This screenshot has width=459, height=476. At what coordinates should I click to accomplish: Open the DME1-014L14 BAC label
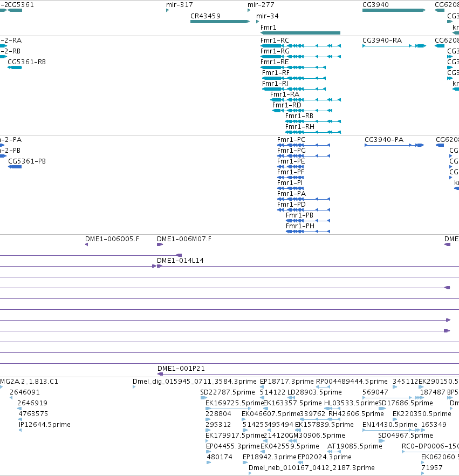point(180,261)
